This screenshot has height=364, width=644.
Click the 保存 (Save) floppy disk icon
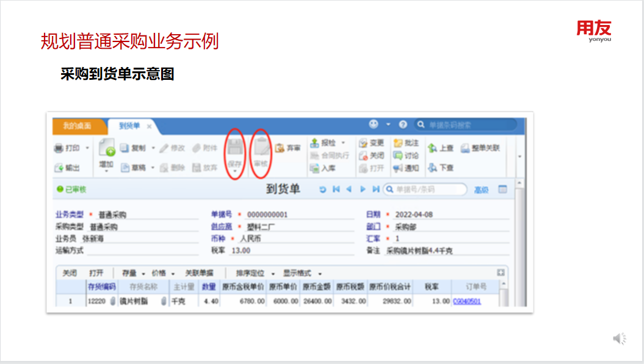click(235, 147)
